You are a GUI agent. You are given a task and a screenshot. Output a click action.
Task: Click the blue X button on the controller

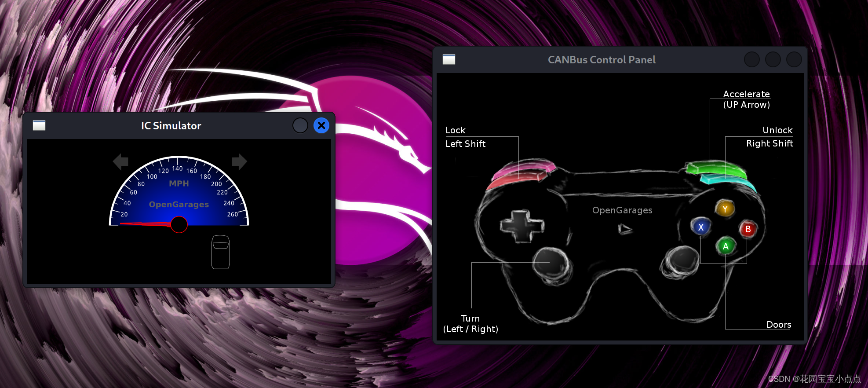click(701, 227)
